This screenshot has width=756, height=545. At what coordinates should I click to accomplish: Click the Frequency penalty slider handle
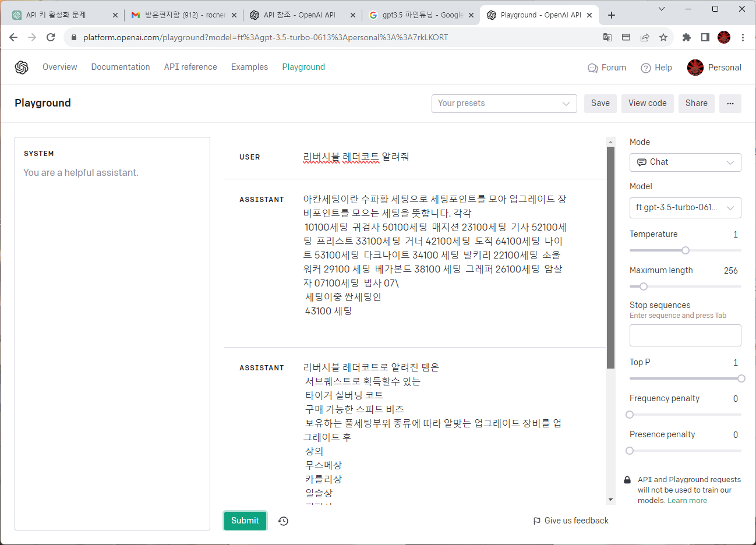tap(630, 415)
